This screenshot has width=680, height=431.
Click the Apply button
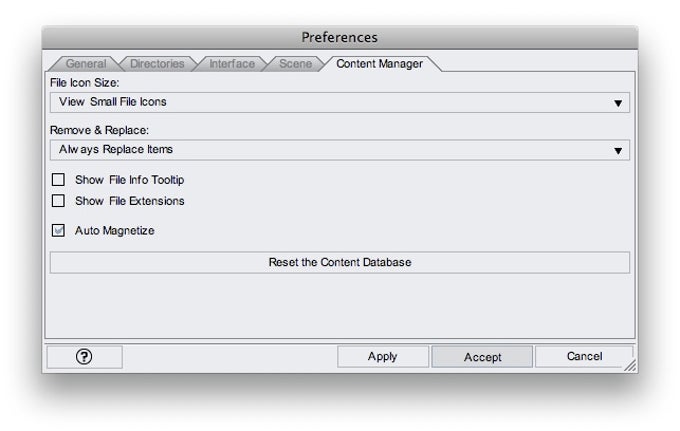point(382,356)
